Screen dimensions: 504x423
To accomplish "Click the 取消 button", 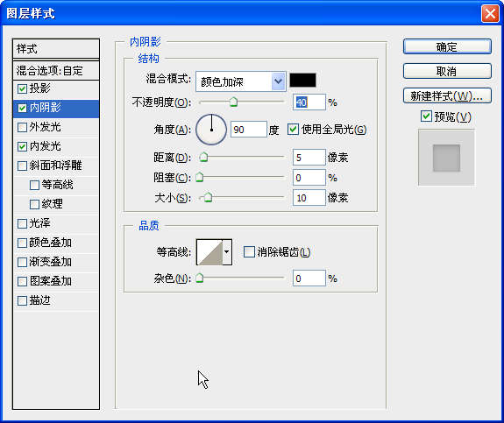I will [447, 71].
